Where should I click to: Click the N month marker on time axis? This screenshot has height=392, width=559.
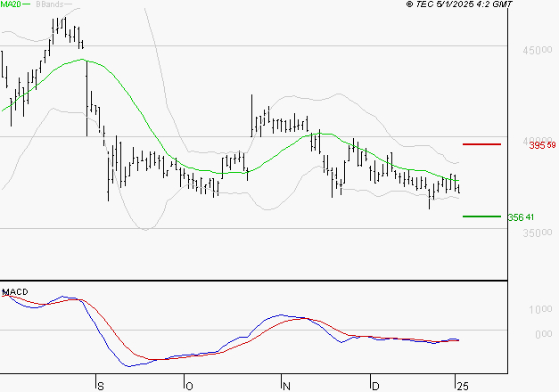tap(286, 386)
